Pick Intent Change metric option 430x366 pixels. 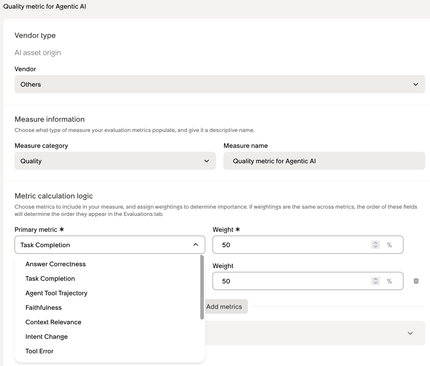tap(47, 337)
